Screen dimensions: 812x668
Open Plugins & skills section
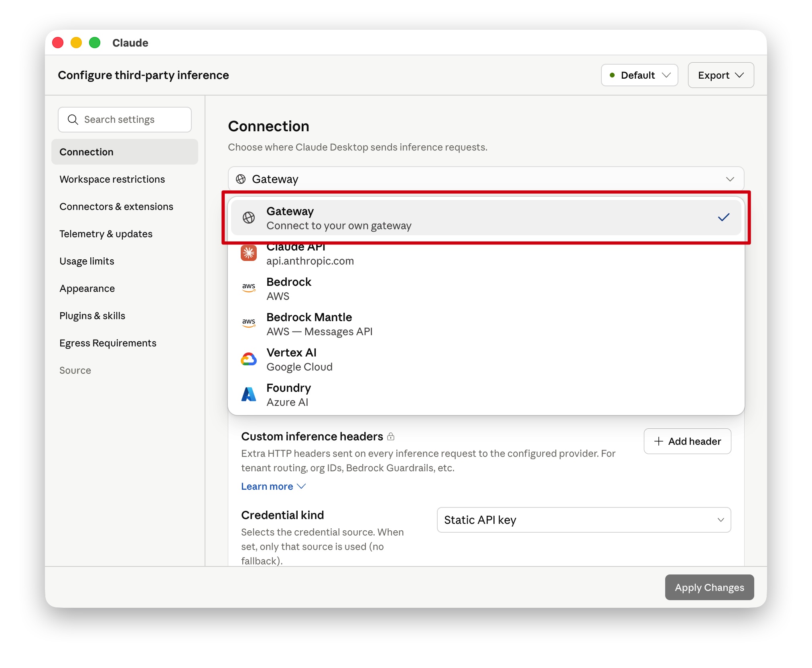point(125,316)
